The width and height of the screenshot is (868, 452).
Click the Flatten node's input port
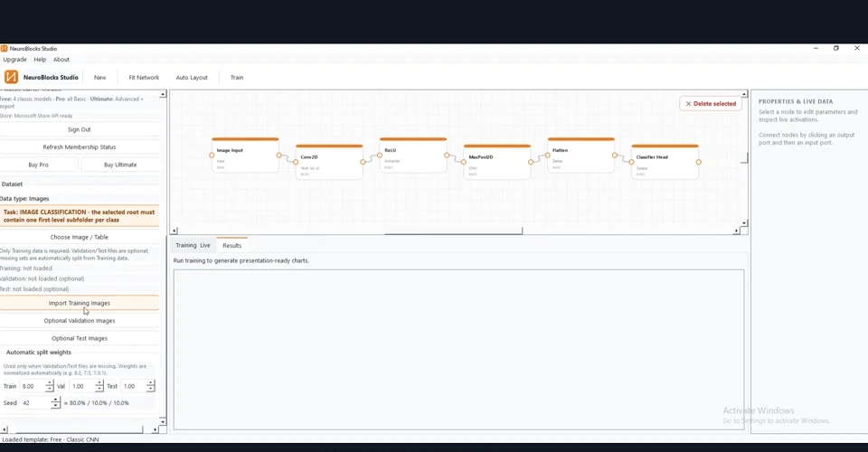(548, 155)
